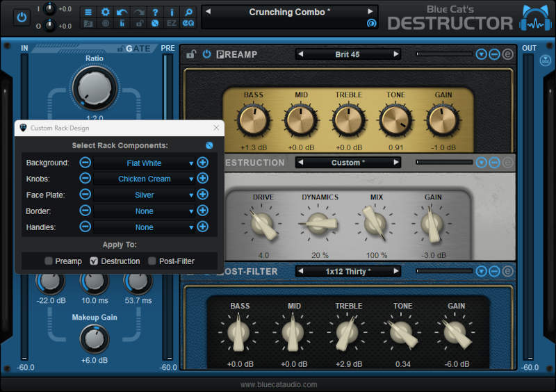Click the Post-Filter header horizontal slider

[445, 271]
